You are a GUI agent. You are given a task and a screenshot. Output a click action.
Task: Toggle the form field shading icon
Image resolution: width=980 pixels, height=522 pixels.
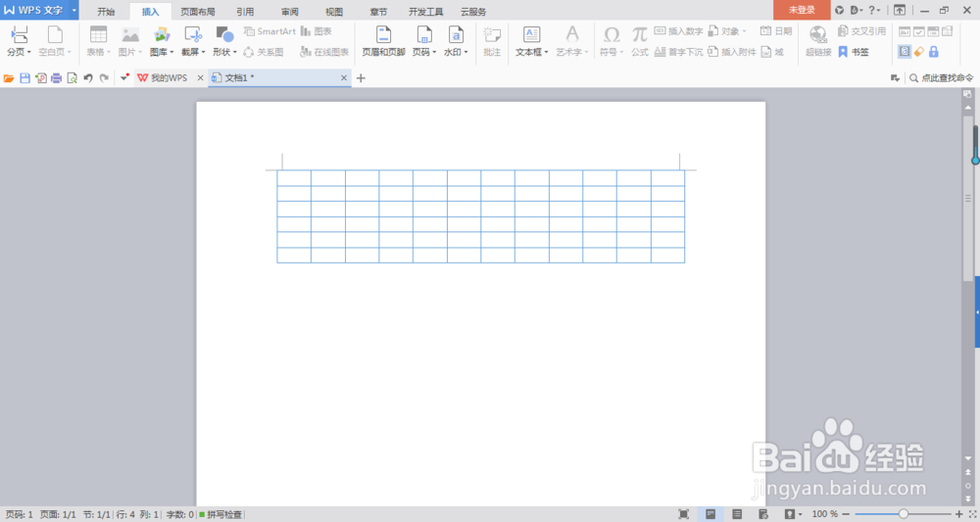pyautogui.click(x=905, y=52)
